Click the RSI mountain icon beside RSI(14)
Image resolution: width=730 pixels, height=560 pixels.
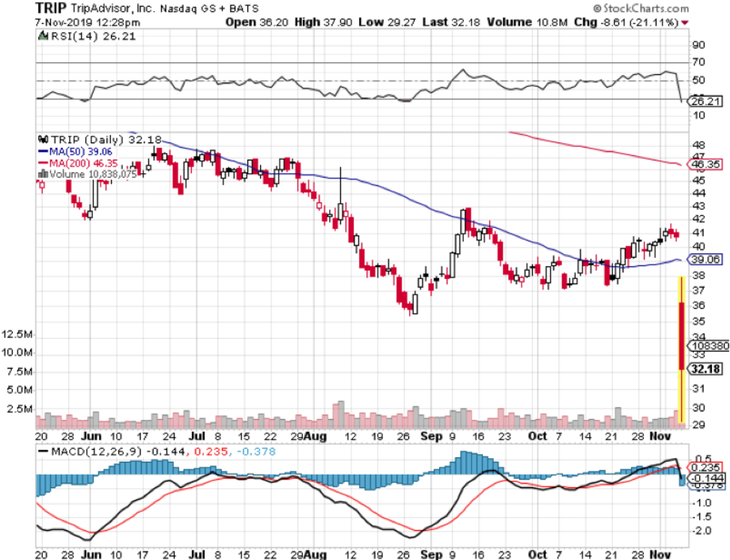[43, 36]
